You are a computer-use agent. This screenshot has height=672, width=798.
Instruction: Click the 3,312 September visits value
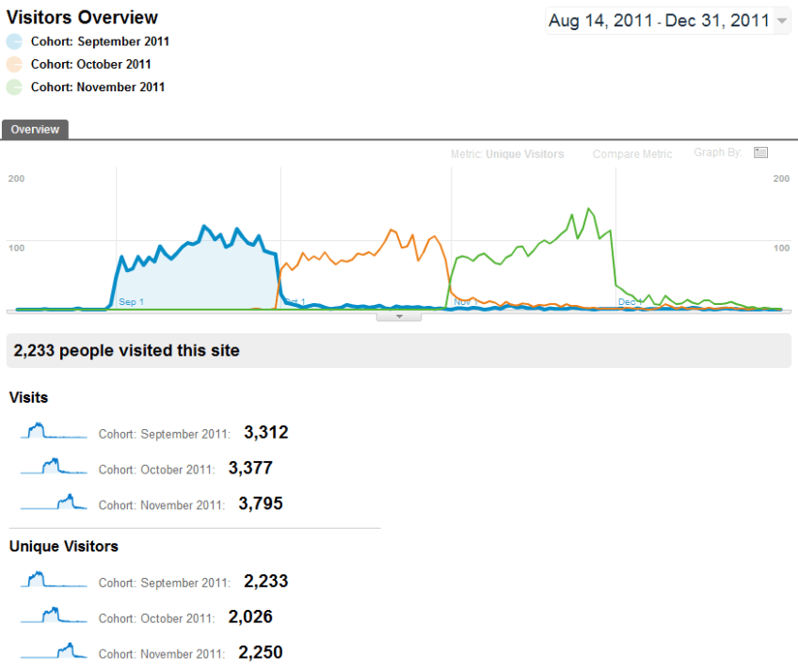tap(264, 432)
